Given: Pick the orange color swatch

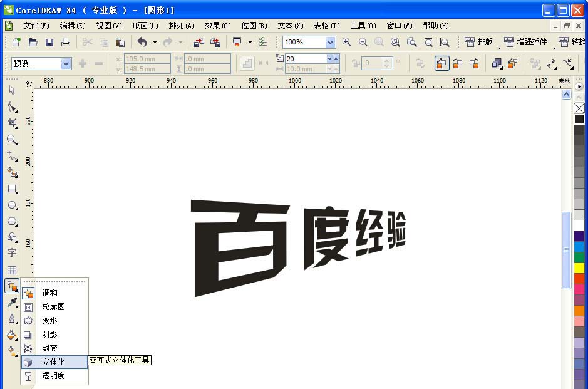Looking at the screenshot, I should (579, 311).
